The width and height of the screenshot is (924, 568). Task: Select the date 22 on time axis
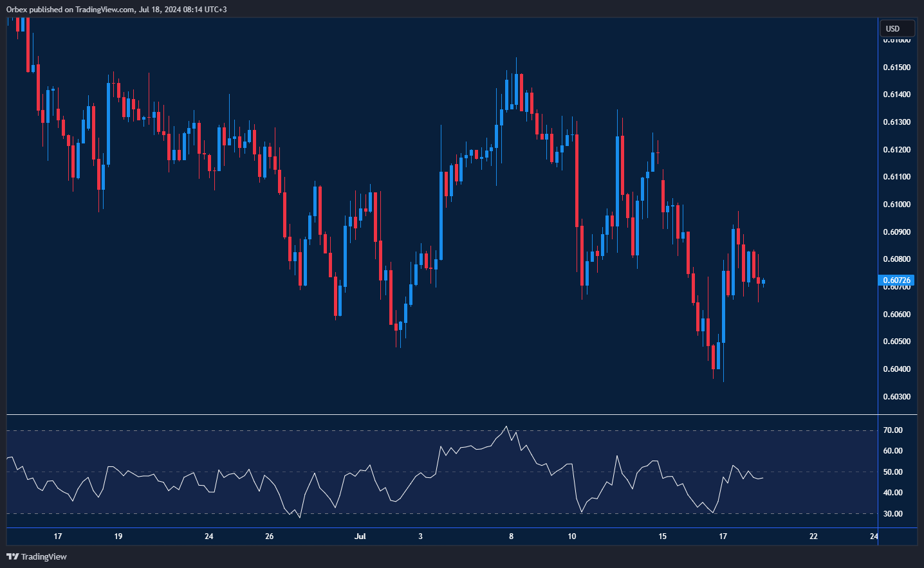813,536
